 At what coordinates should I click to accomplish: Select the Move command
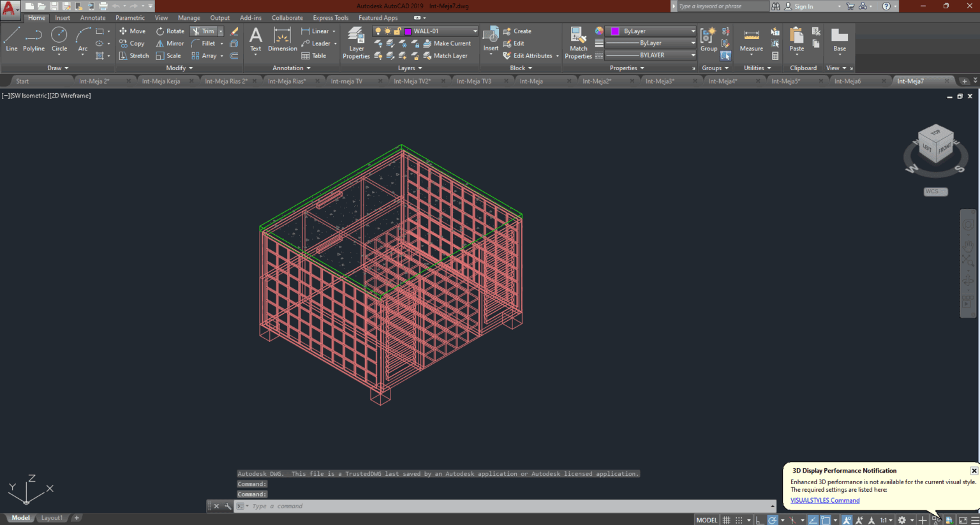[132, 31]
